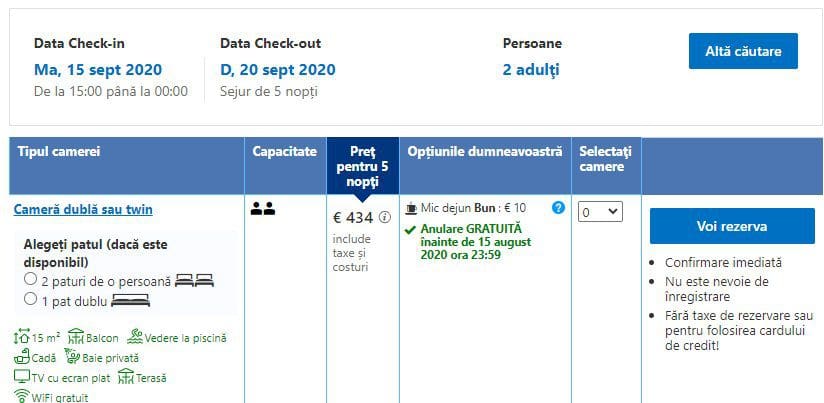Click the TV cu ecran plat icon
The height and width of the screenshot is (403, 824).
[22, 377]
